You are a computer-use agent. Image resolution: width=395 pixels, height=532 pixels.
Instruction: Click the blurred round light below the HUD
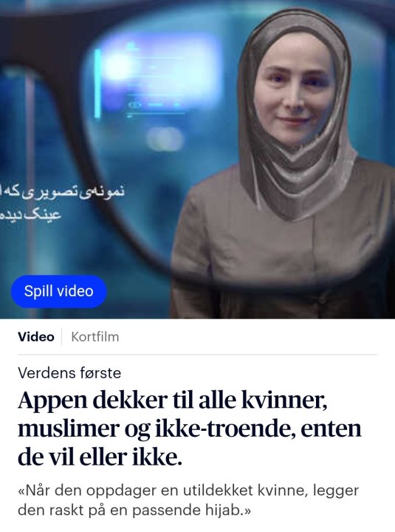pos(165,139)
